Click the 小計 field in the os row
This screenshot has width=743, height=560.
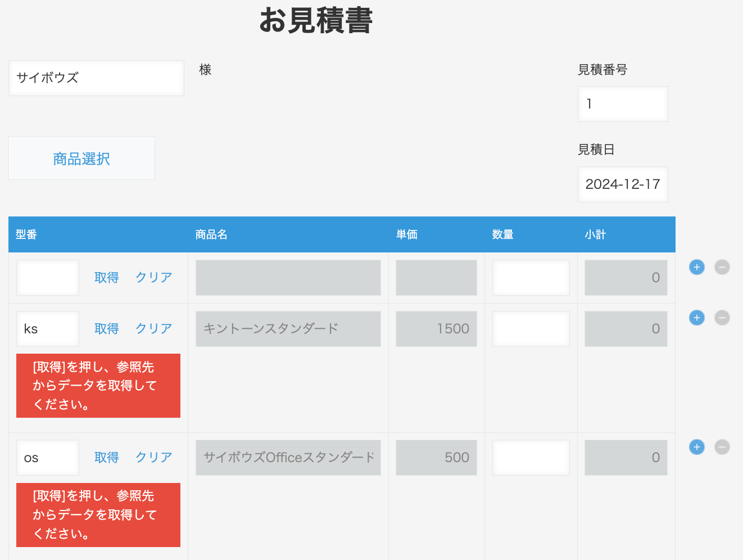[626, 458]
